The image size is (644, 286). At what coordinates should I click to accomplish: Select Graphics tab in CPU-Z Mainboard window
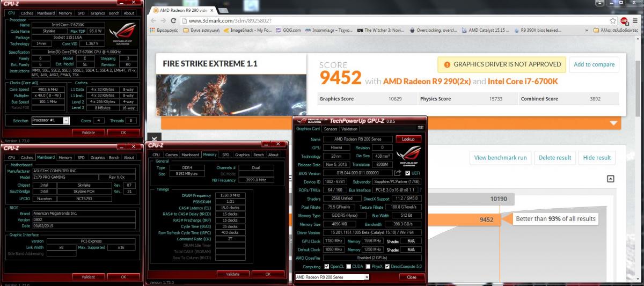(98, 157)
